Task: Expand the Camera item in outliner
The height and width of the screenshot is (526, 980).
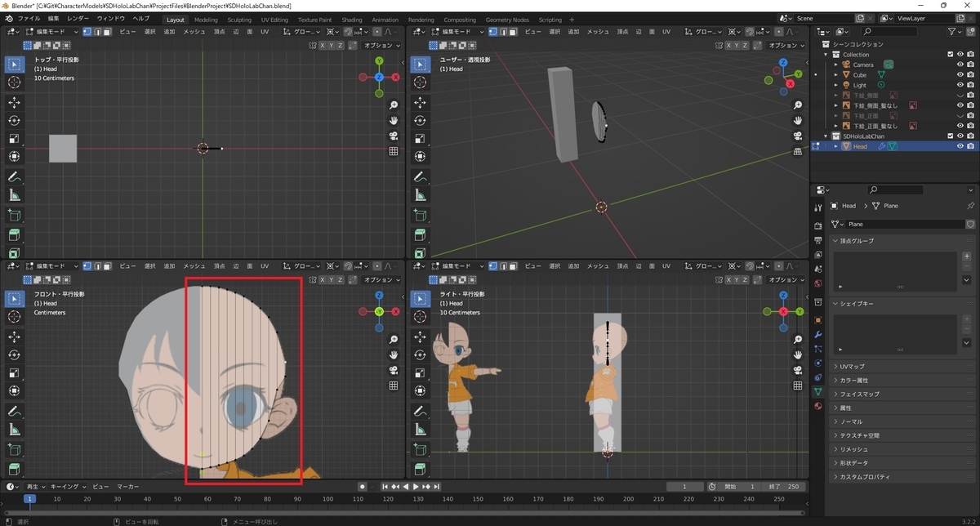Action: click(835, 65)
